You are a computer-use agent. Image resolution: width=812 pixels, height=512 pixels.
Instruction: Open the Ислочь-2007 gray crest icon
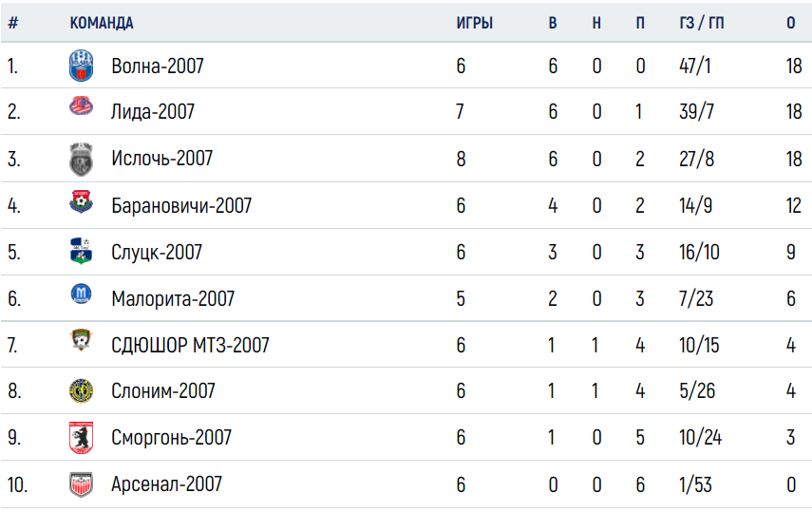click(x=82, y=159)
